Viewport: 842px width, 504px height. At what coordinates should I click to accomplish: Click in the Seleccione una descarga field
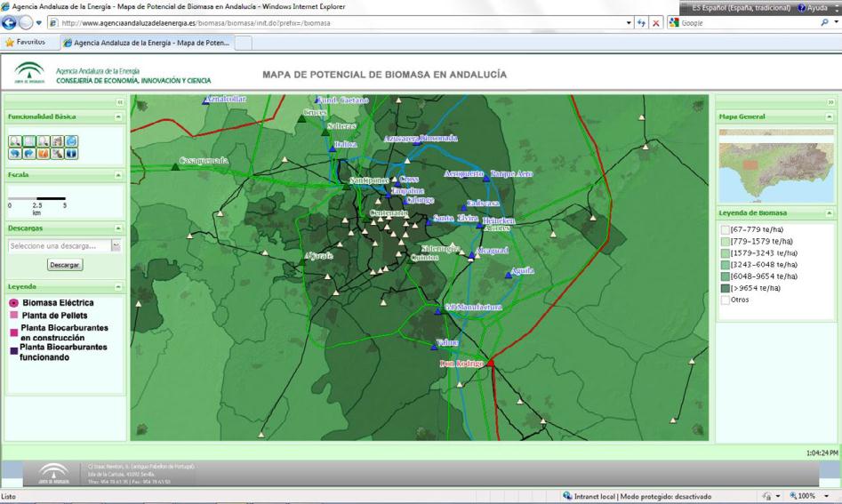tap(60, 246)
